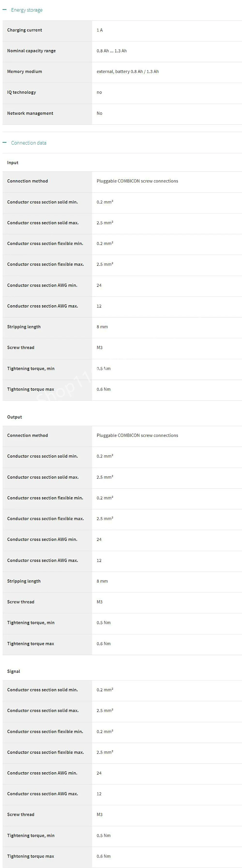Collapse the Connection data section via its title

[29, 143]
